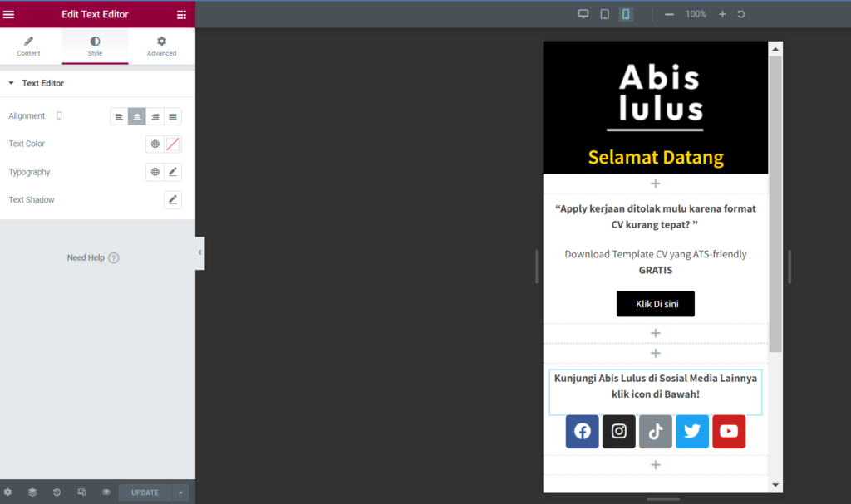Click the Klik Di sini button
This screenshot has width=851, height=504.
pos(656,304)
